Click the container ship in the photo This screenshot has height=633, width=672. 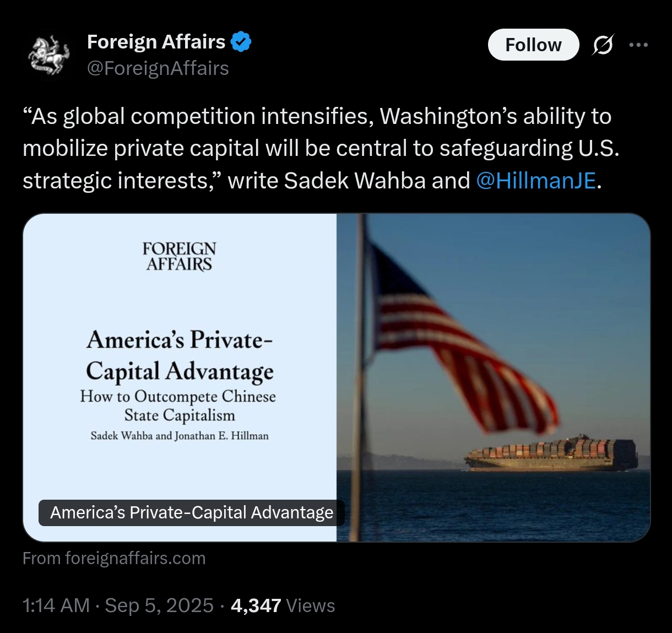click(551, 454)
